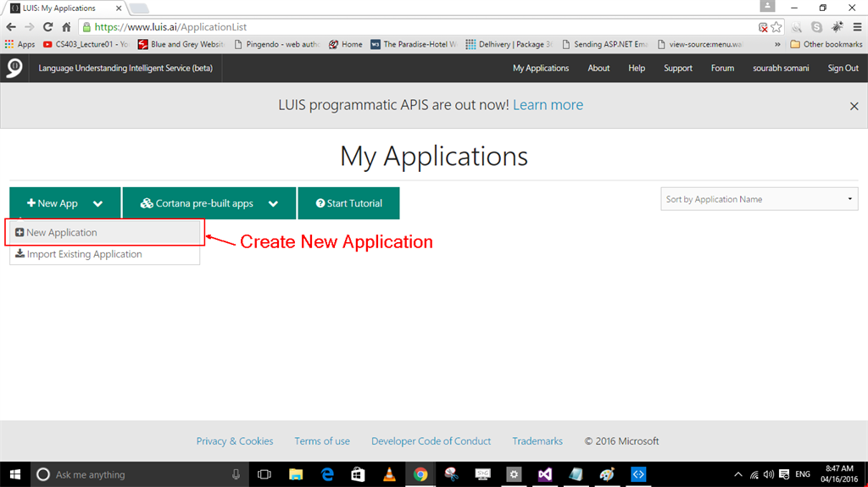Activate Cortana microphone icon
Image resolution: width=868 pixels, height=487 pixels.
tap(236, 474)
